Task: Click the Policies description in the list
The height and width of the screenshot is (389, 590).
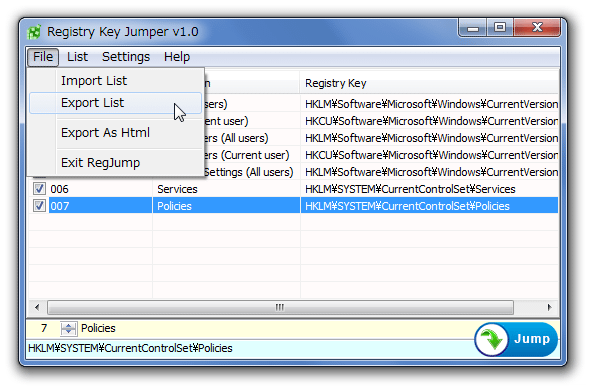Action: [x=226, y=206]
